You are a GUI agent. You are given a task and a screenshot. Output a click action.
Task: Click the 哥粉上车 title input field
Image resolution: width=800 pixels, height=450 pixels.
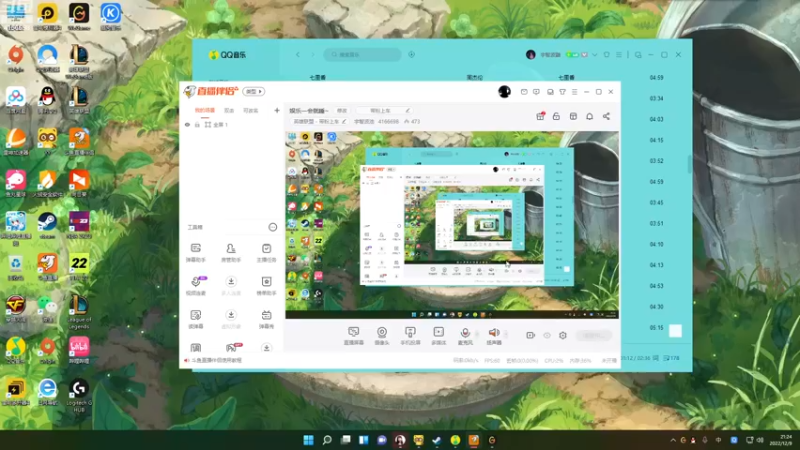pyautogui.click(x=384, y=110)
